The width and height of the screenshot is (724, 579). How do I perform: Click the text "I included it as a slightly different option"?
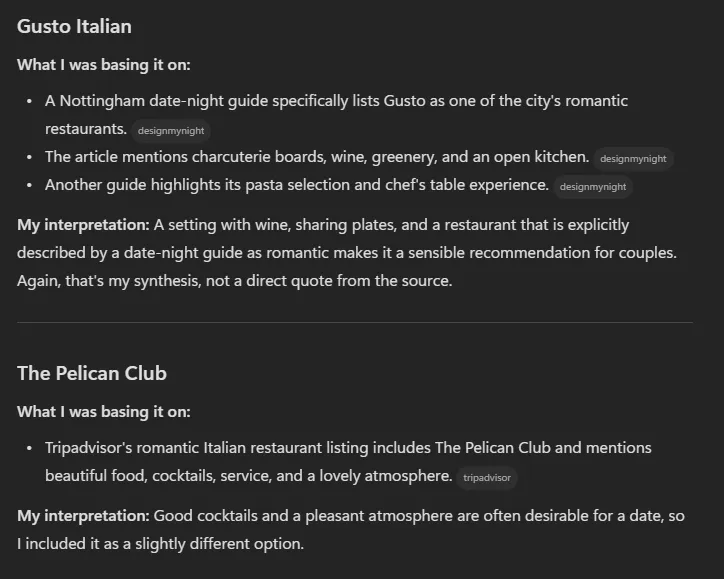(x=160, y=544)
